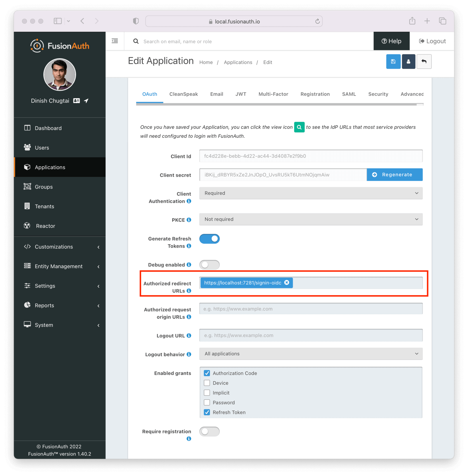
Task: Click the Logout URL input field
Action: pos(311,335)
